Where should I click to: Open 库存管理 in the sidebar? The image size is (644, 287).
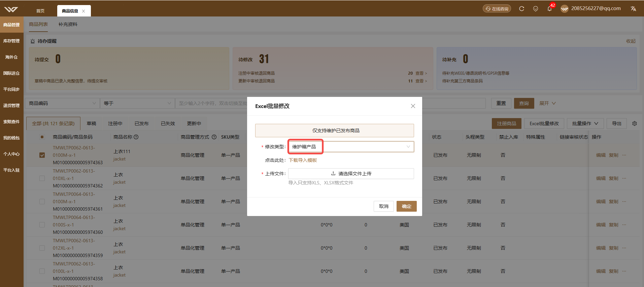[x=11, y=41]
